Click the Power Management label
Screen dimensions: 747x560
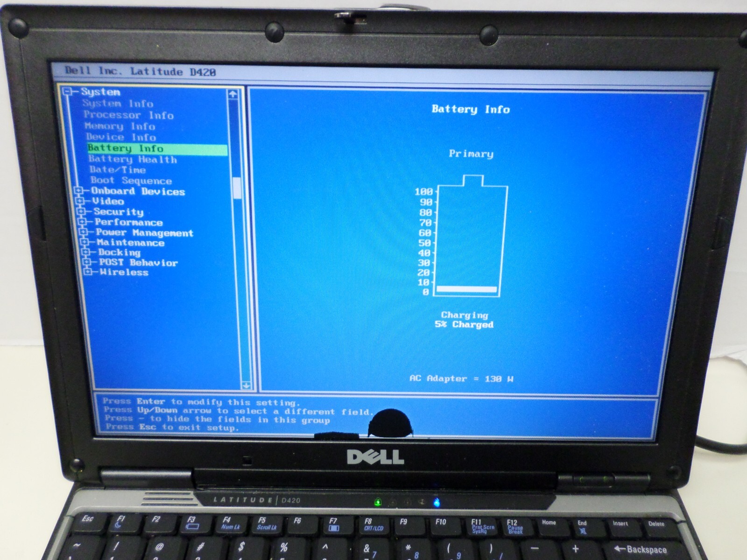pos(145,233)
